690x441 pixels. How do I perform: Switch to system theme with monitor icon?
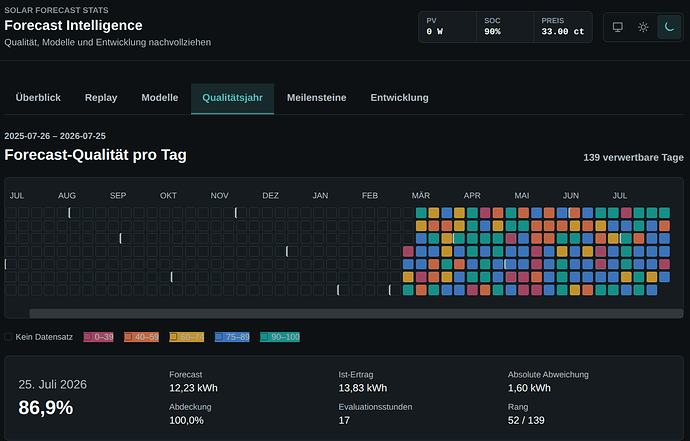pyautogui.click(x=618, y=27)
